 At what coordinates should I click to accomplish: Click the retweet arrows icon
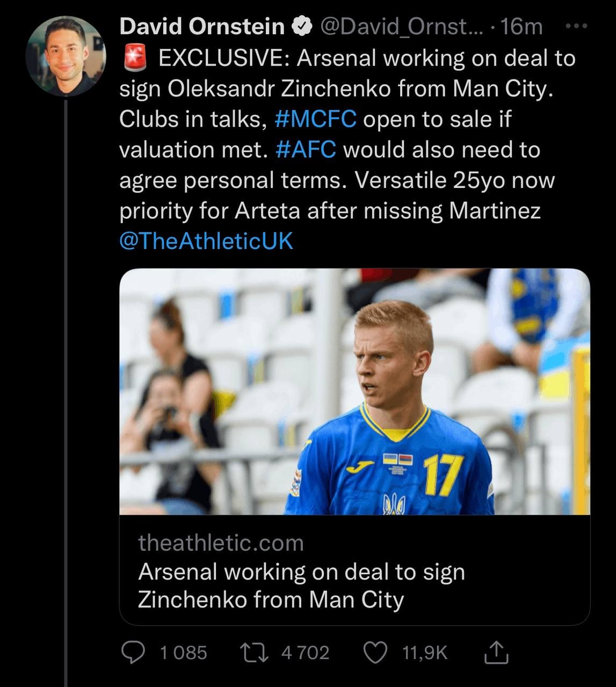coord(255,652)
